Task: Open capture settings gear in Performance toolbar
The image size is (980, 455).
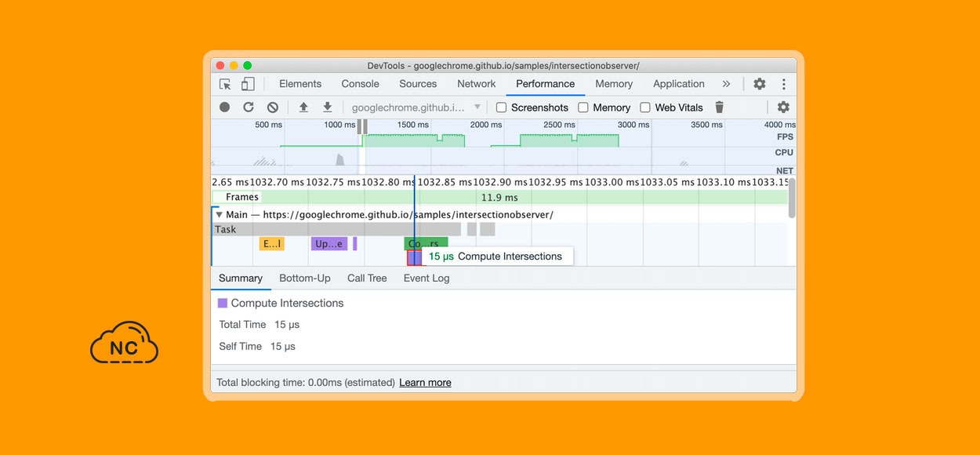Action: 783,107
